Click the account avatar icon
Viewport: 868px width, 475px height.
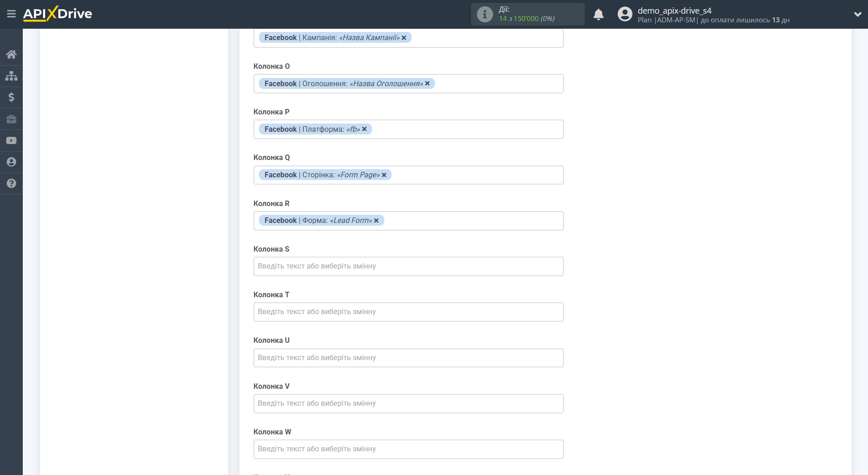(x=625, y=14)
